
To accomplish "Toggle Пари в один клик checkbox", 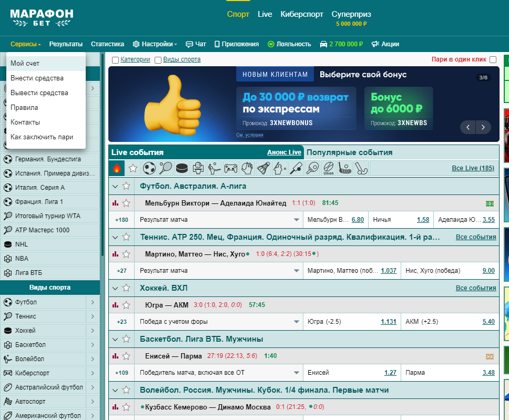I will pos(493,59).
